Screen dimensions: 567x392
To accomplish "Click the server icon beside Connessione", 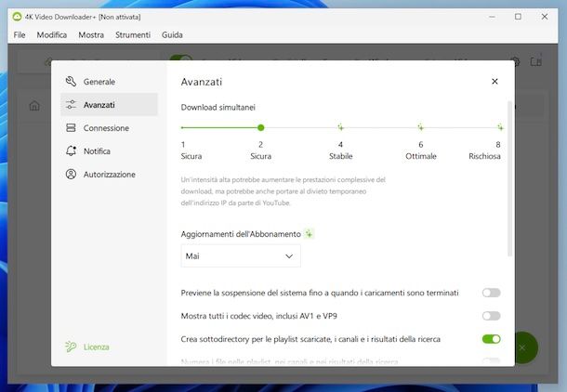I will pos(71,128).
